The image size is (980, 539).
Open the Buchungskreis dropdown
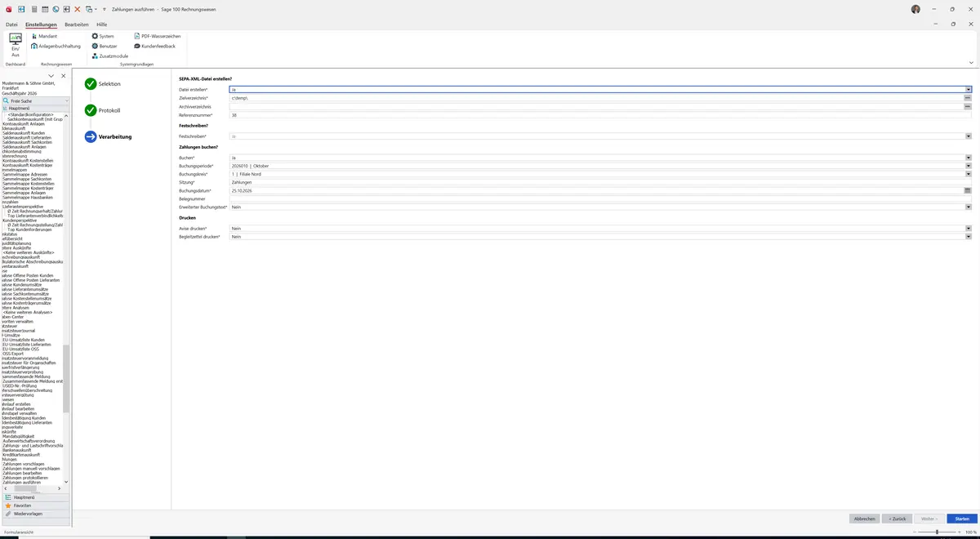point(969,174)
